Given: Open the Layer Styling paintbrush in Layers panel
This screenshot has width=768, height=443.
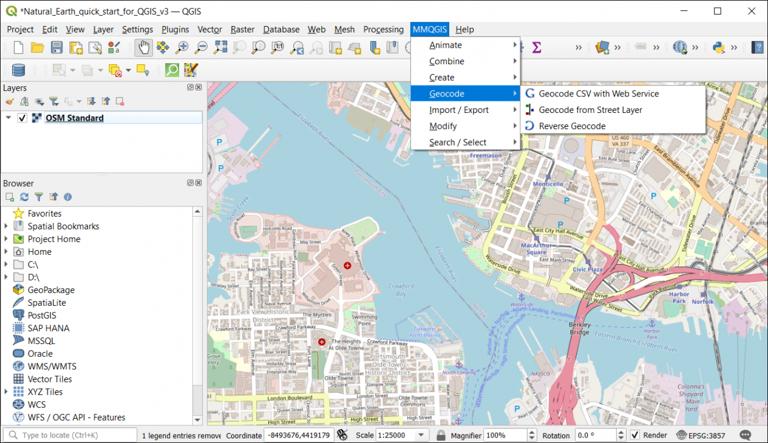Looking at the screenshot, I should pos(9,101).
